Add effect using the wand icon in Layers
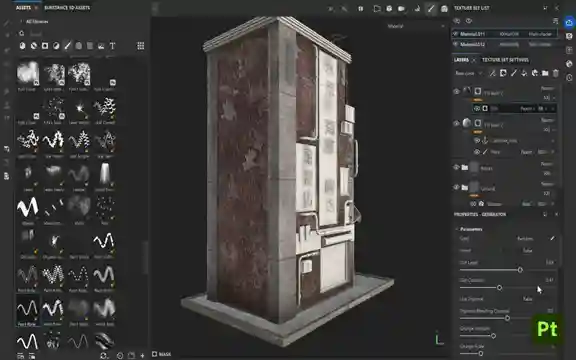 coord(492,73)
